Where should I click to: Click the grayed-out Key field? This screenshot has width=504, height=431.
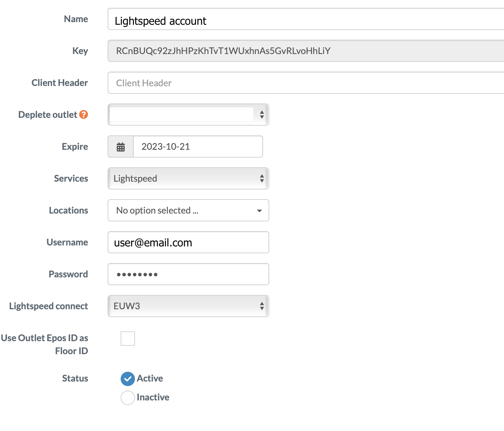point(228,51)
